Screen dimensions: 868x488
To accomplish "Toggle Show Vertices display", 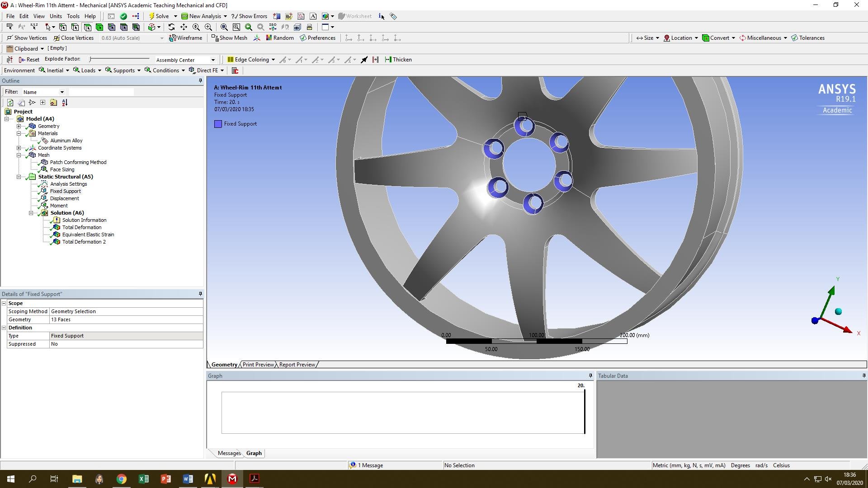I will coord(27,38).
